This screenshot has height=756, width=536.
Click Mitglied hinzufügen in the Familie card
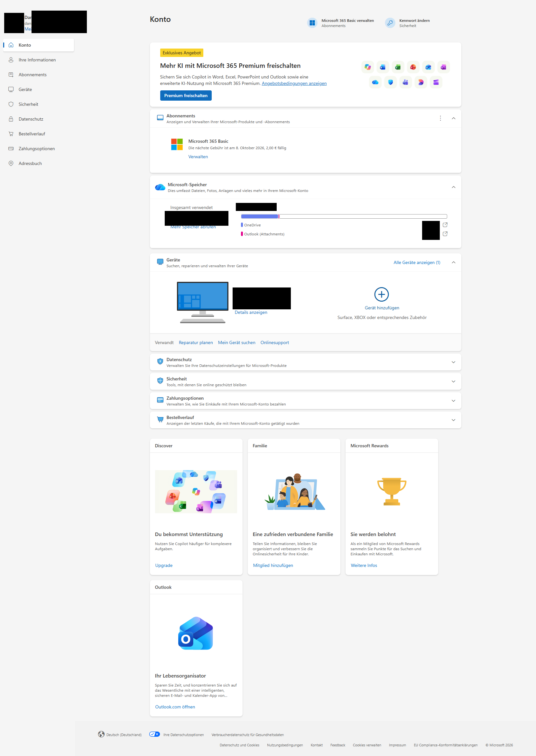[x=273, y=565]
